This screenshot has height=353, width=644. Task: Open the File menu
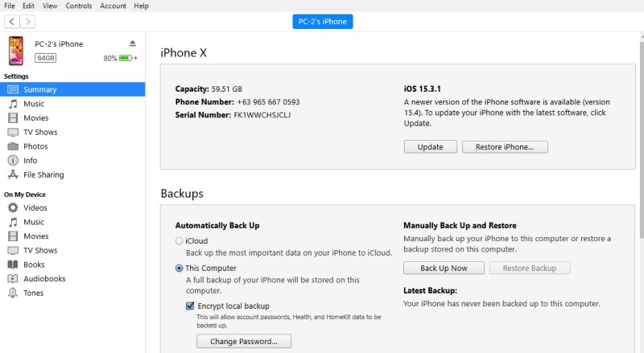tap(10, 6)
